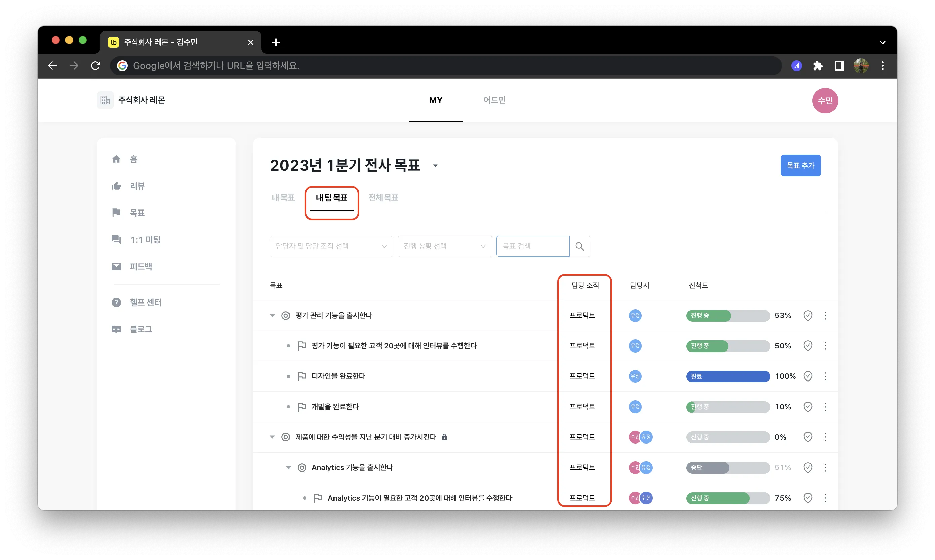Switch to the 전체 목표 tab
The image size is (935, 560).
pyautogui.click(x=383, y=198)
